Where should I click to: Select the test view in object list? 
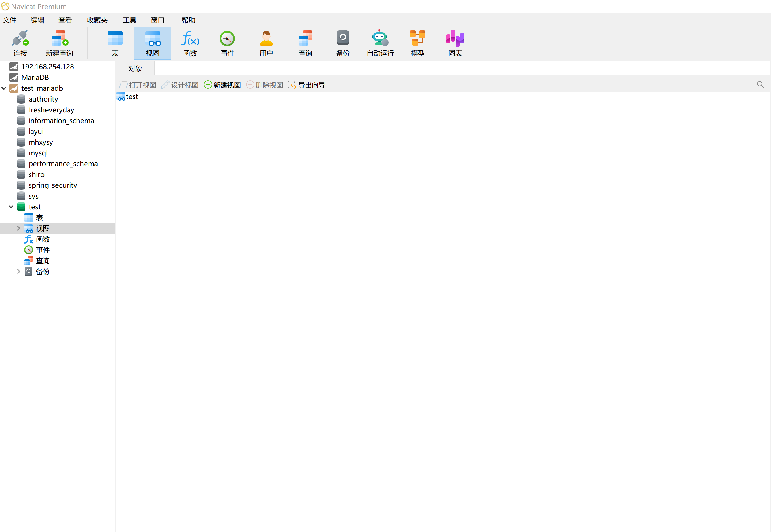[127, 97]
